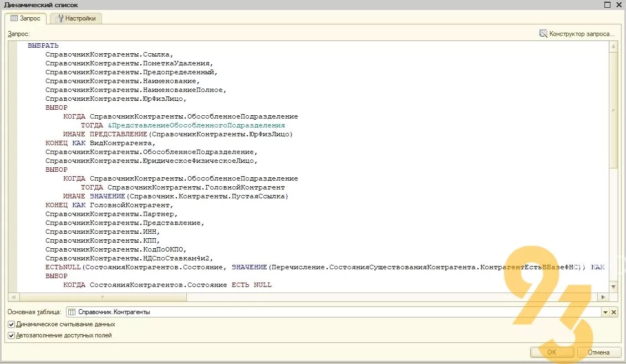Toggle Автозаполнение доступных полей checkbox
The image size is (626, 364).
coord(12,336)
